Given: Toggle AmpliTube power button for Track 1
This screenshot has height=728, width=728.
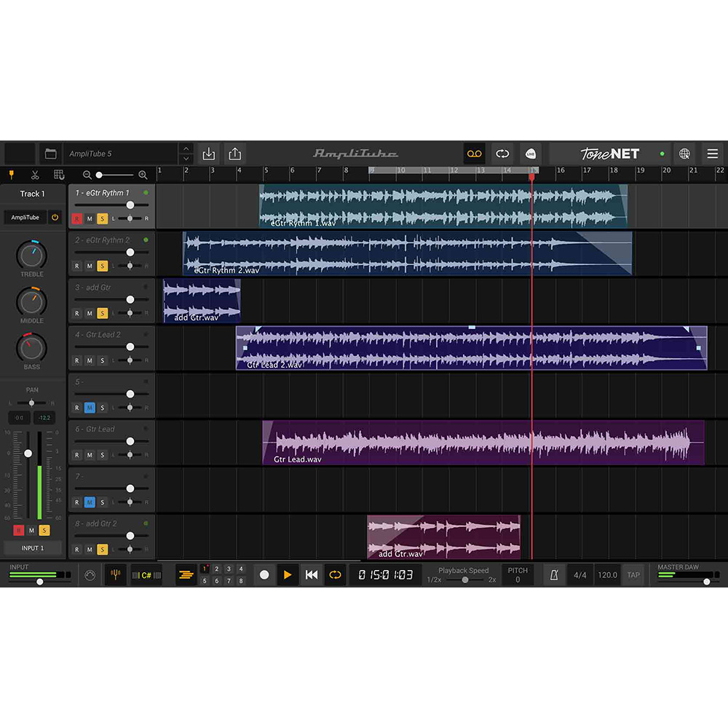Looking at the screenshot, I should click(x=55, y=217).
